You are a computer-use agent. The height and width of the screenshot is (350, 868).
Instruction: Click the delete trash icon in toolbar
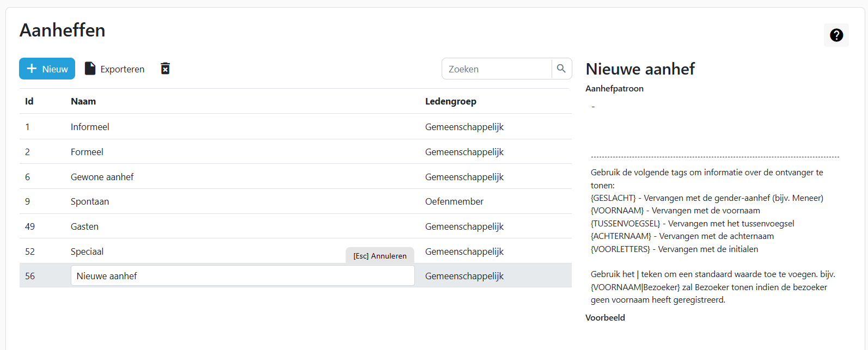[165, 69]
